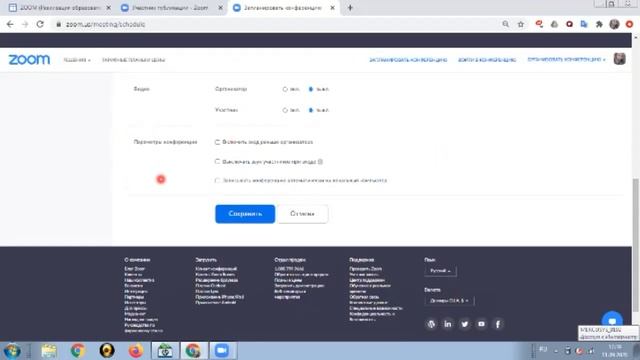Click the yellow round icon in taskbar

[x=107, y=351]
